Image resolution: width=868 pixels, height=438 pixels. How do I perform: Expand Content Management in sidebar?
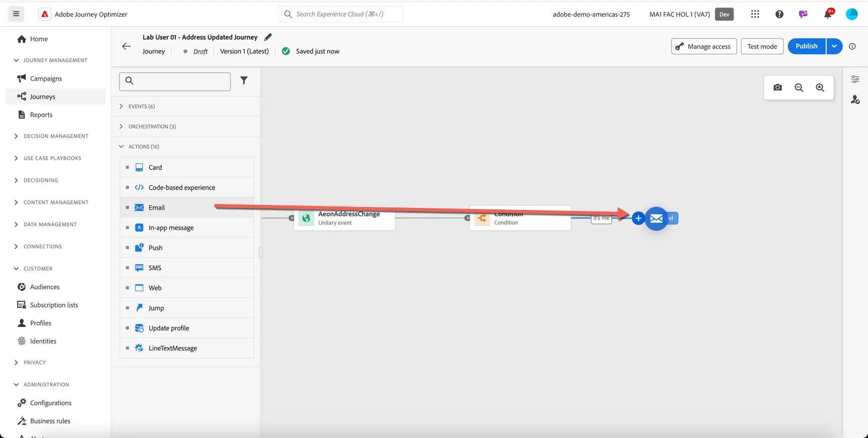(x=55, y=202)
